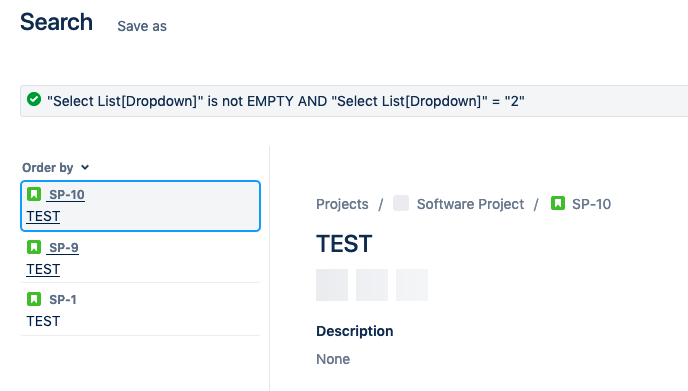
Task: Open the Save as option
Action: 142,26
